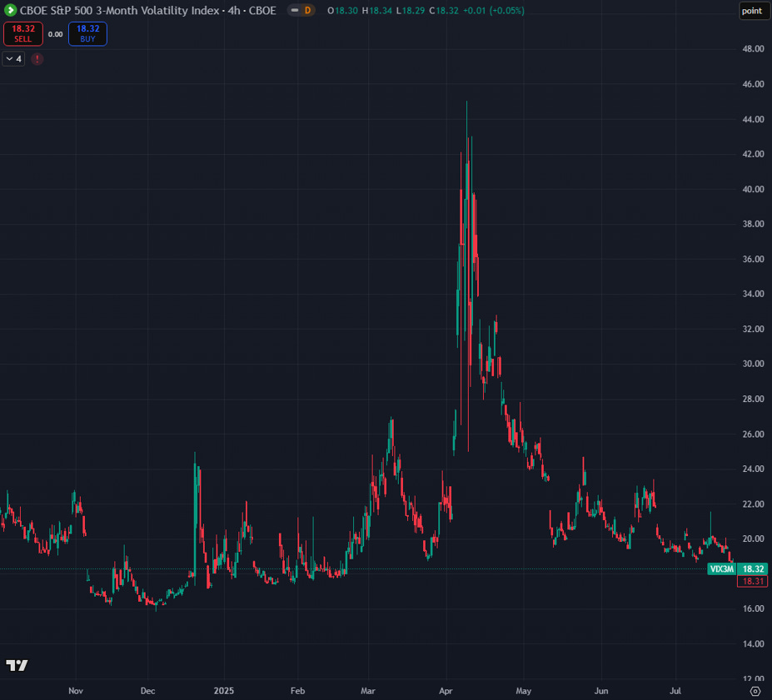This screenshot has width=772, height=700.
Task: Click the C18.32 close value in the header
Action: 444,10
